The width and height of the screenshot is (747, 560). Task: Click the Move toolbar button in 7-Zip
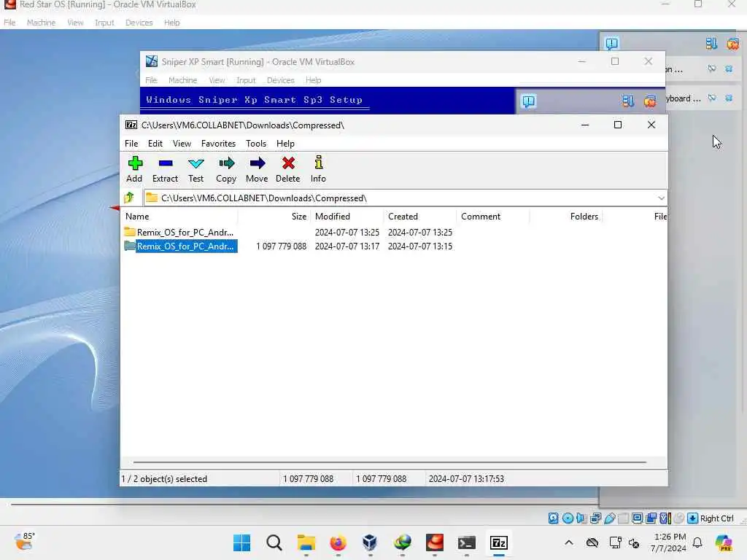coord(257,169)
